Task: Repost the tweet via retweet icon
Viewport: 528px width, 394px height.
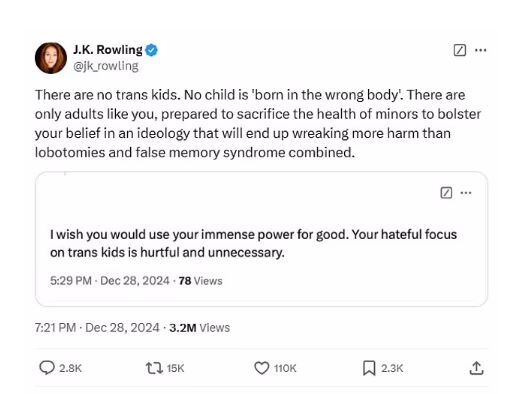Action: click(154, 368)
